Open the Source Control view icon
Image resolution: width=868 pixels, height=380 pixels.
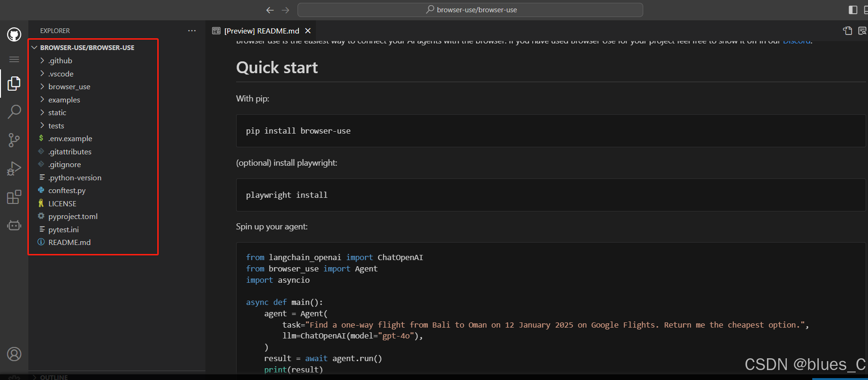pos(14,140)
